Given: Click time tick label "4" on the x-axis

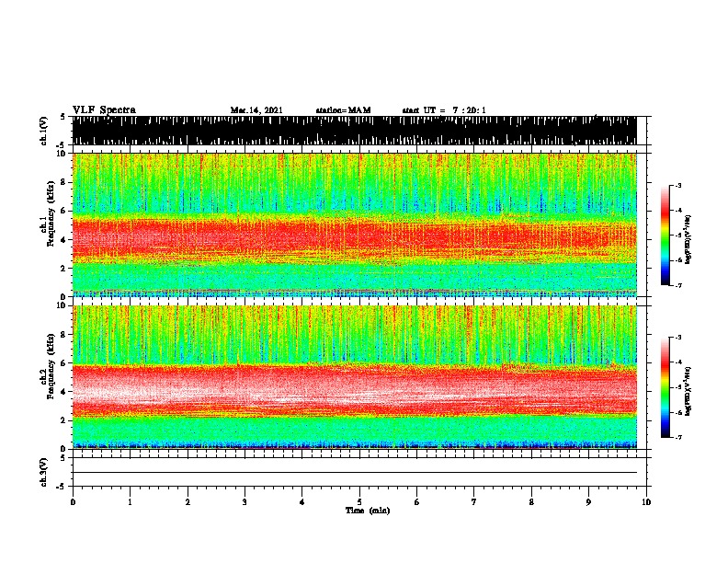Looking at the screenshot, I should 302,502.
